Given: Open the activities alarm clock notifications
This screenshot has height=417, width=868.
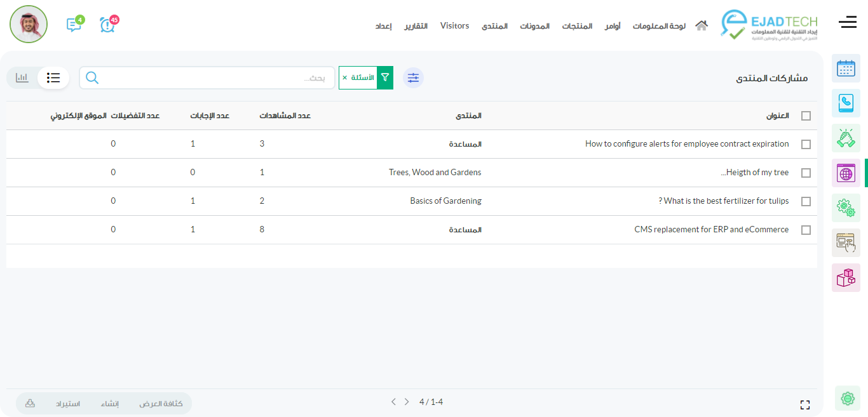Looking at the screenshot, I should [x=107, y=25].
